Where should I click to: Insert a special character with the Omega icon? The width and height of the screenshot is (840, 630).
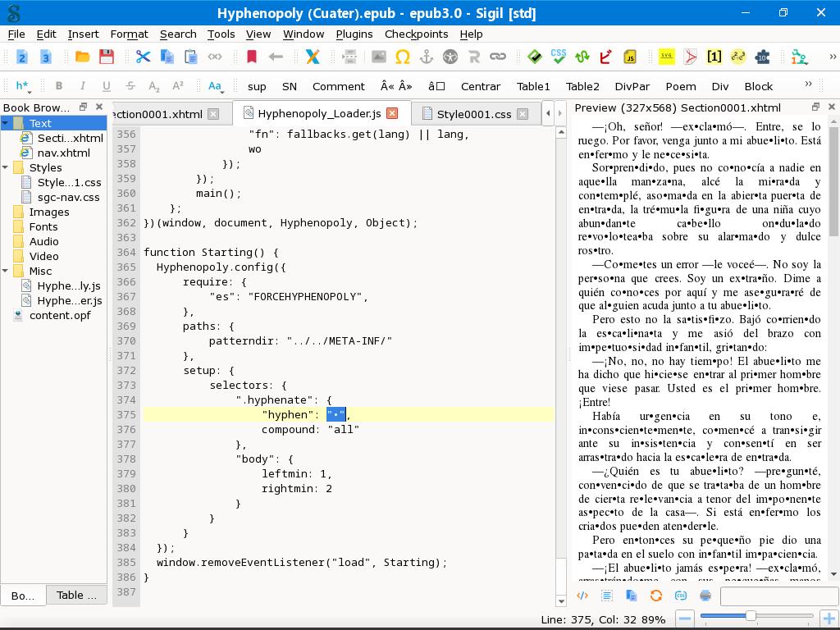402,57
